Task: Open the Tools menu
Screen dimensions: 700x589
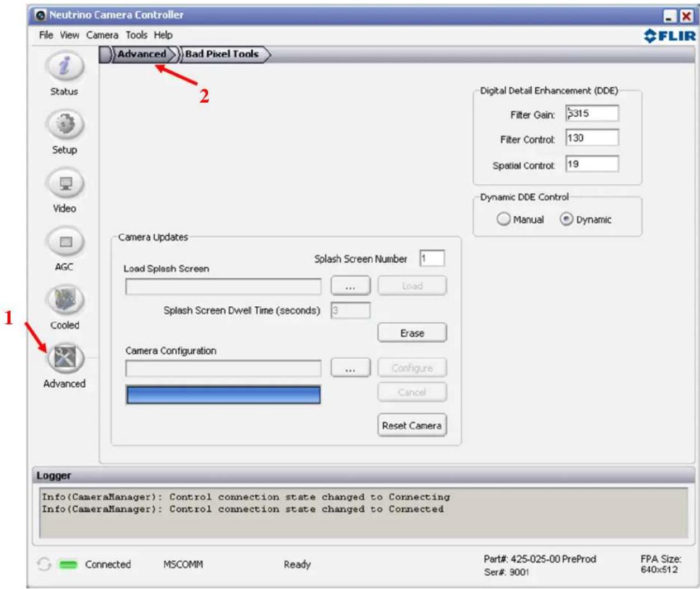Action: point(136,35)
